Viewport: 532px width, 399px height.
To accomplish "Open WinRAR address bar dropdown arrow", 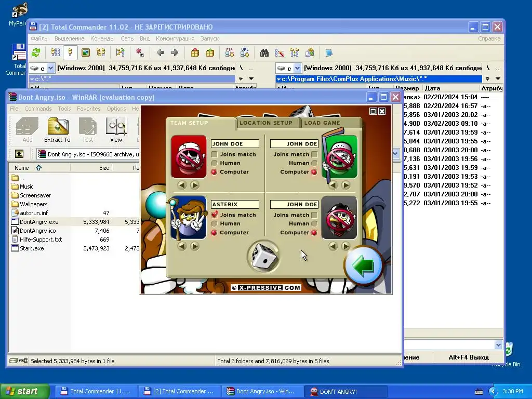I will (395, 154).
